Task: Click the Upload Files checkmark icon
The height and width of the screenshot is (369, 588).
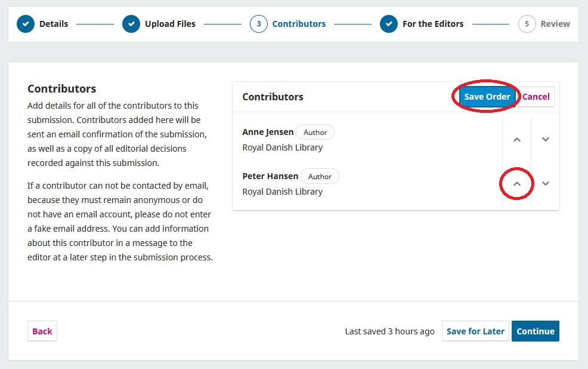Action: tap(131, 24)
